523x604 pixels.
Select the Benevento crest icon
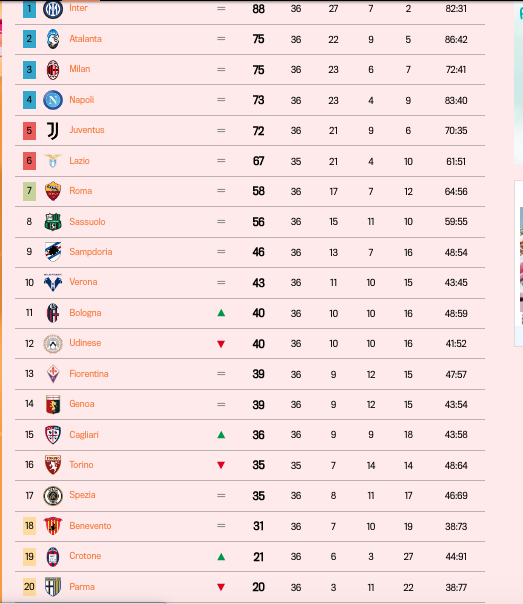(53, 526)
